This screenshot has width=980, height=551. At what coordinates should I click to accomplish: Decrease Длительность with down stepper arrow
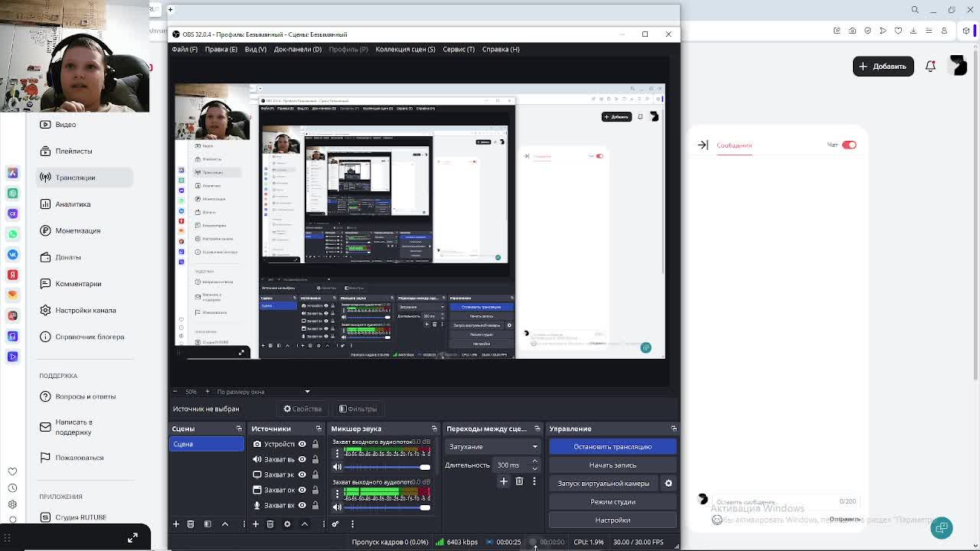click(534, 468)
